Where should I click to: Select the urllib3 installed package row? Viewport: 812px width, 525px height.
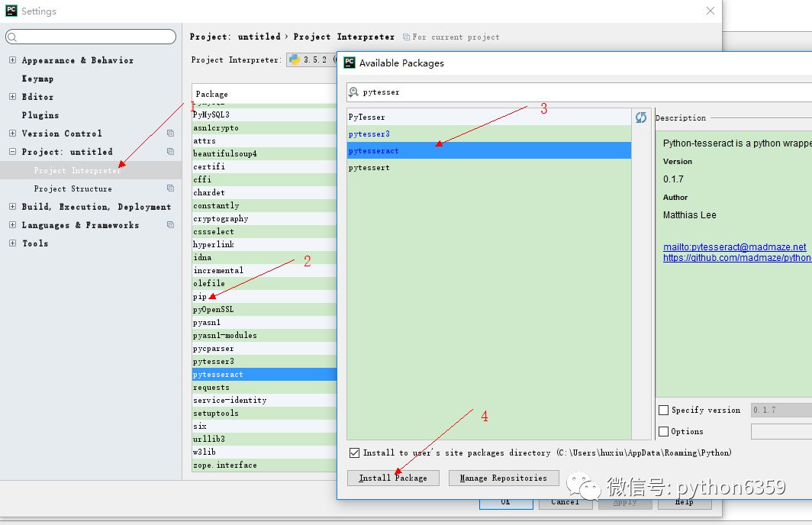(264, 439)
